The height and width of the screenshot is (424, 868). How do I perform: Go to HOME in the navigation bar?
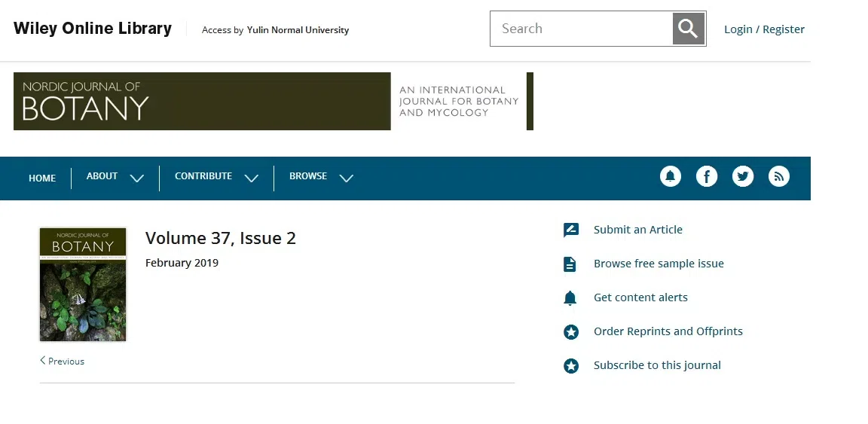42,178
